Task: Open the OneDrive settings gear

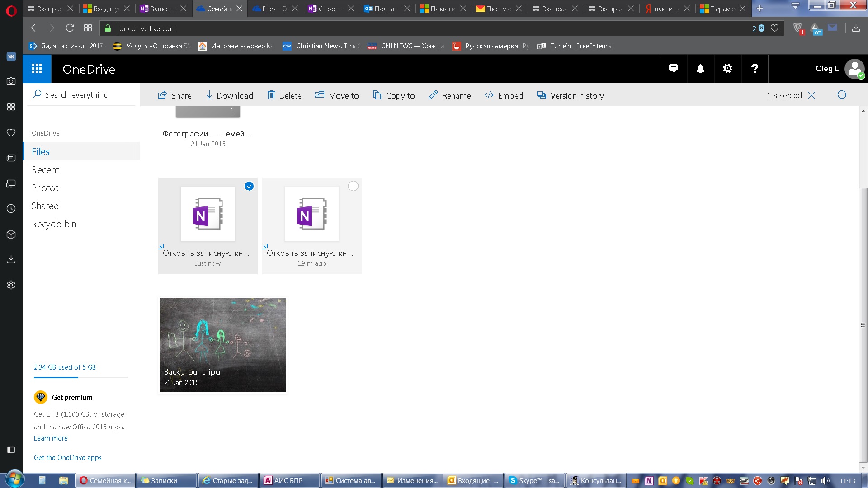Action: pos(727,69)
